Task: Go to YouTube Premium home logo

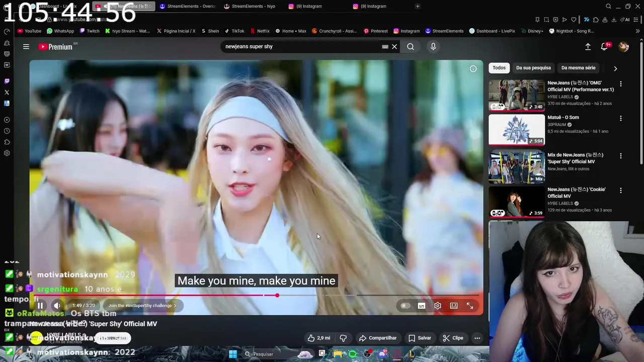Action: point(56,47)
